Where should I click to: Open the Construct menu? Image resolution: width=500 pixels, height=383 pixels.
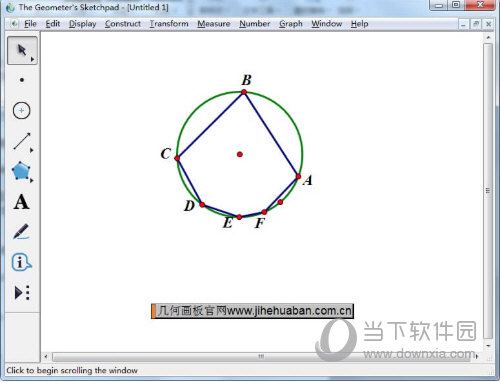coord(123,24)
